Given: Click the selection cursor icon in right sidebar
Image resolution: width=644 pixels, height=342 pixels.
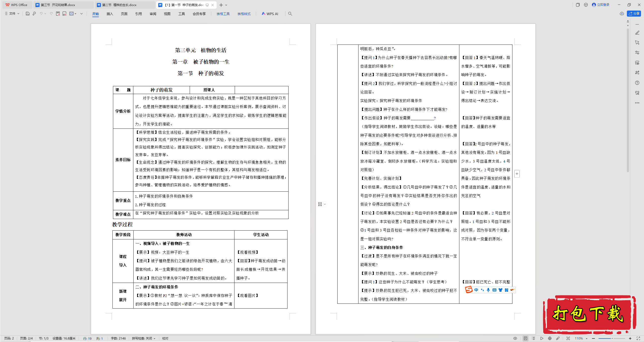Looking at the screenshot, I should 637,42.
